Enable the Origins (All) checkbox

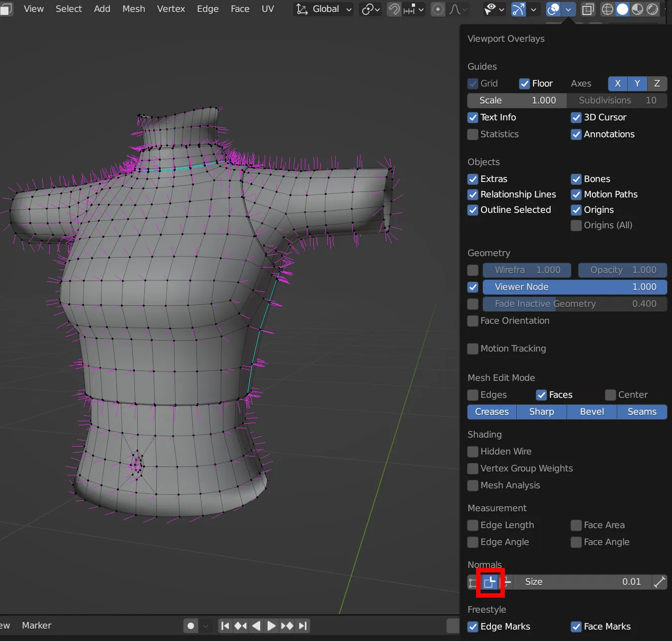[x=576, y=225]
